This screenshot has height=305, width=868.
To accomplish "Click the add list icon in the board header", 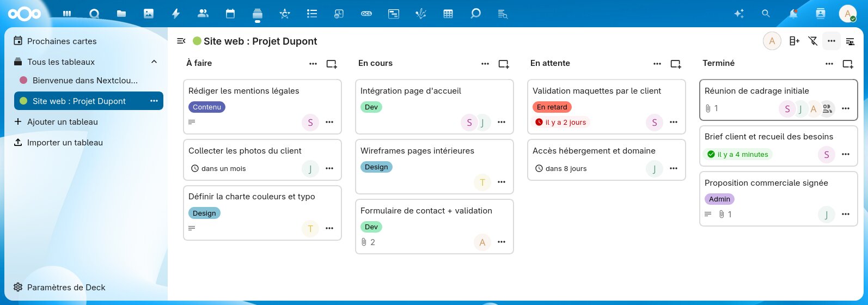I will [794, 41].
